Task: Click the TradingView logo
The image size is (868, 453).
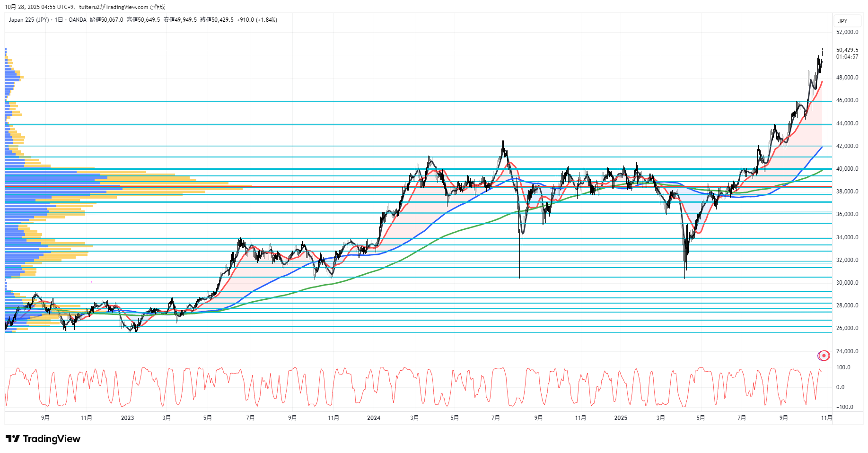Action: (x=43, y=439)
